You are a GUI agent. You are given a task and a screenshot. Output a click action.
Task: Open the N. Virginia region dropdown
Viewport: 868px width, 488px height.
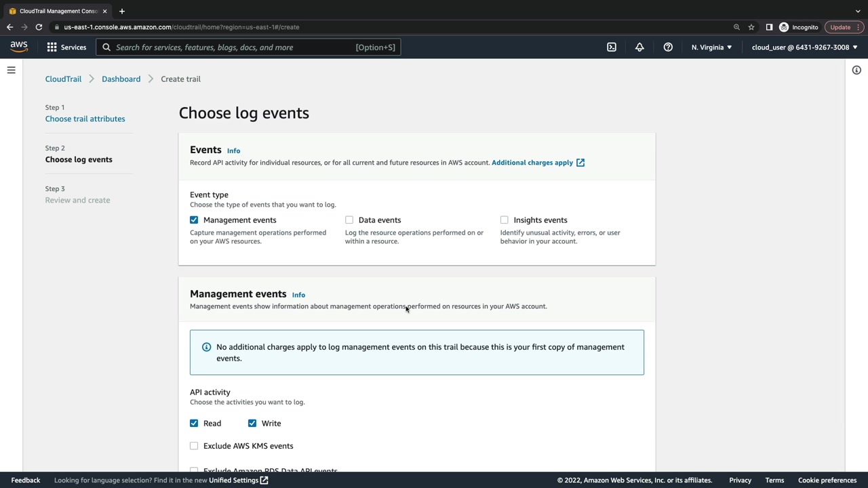[711, 47]
